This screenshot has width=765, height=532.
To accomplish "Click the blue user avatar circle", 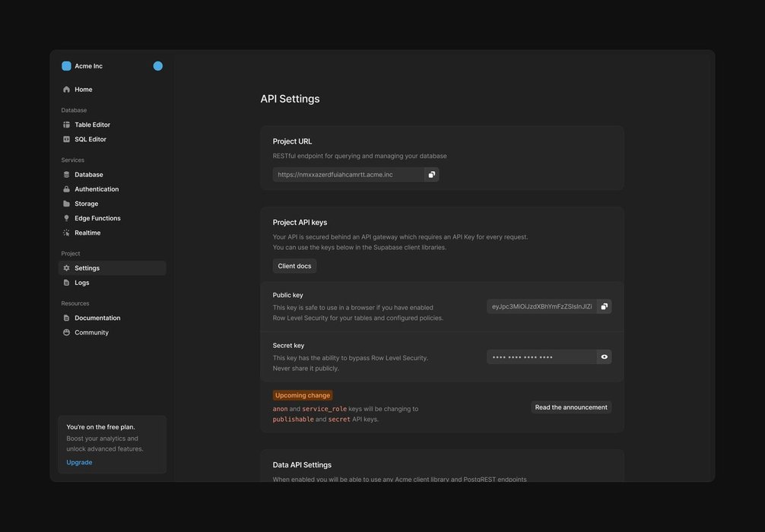I will click(x=158, y=66).
